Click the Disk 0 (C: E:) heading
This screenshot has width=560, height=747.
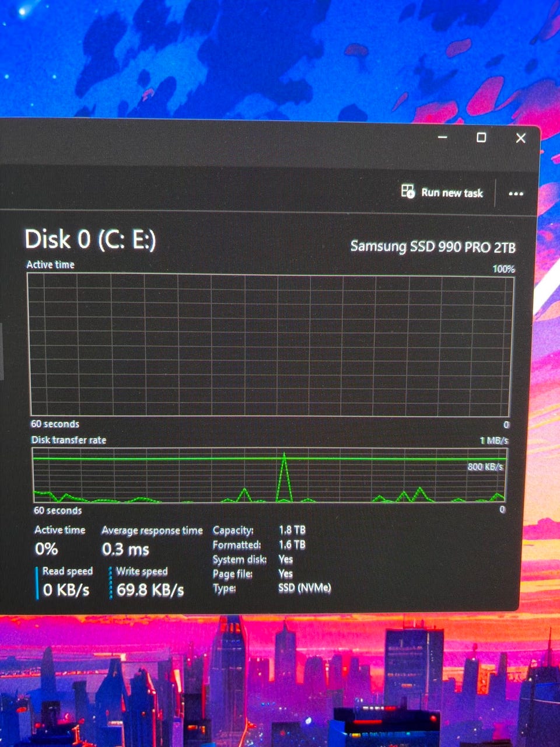click(x=90, y=239)
